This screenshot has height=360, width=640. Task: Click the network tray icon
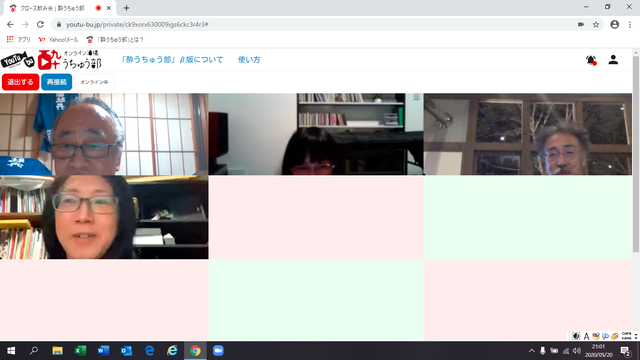tap(566, 351)
